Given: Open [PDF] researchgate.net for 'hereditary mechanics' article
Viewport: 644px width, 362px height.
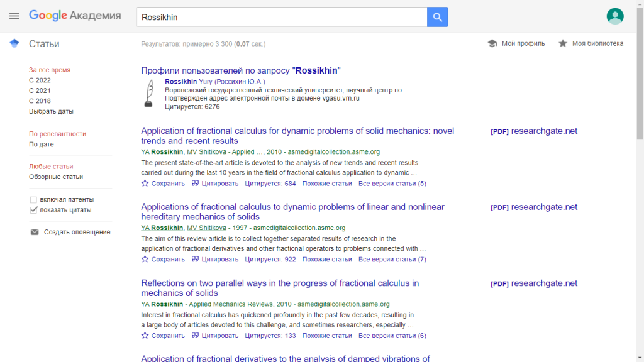Looking at the screenshot, I should (534, 207).
